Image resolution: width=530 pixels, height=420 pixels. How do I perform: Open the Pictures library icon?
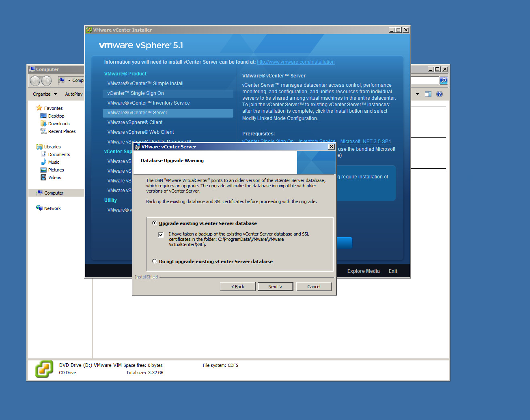click(43, 170)
